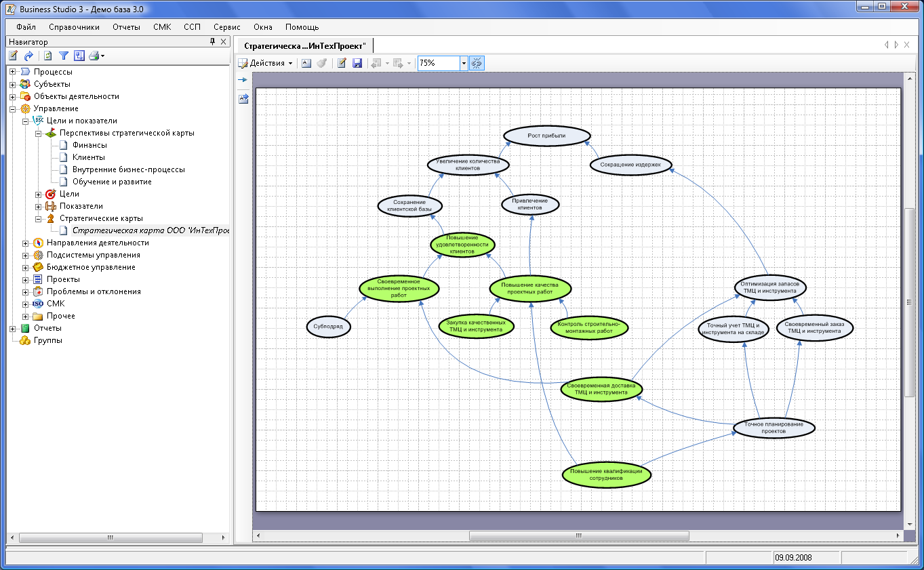Open the Действия actions button
This screenshot has height=570, width=924.
click(266, 63)
